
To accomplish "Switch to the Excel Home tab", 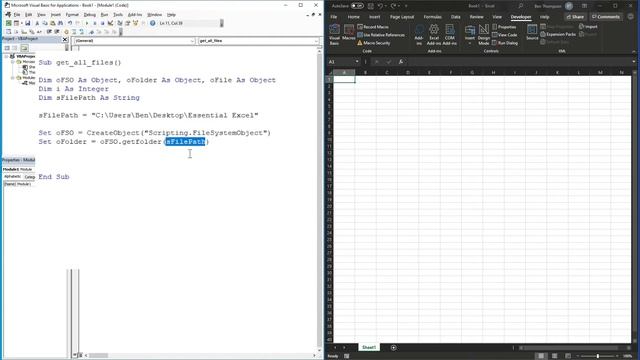I will click(353, 17).
